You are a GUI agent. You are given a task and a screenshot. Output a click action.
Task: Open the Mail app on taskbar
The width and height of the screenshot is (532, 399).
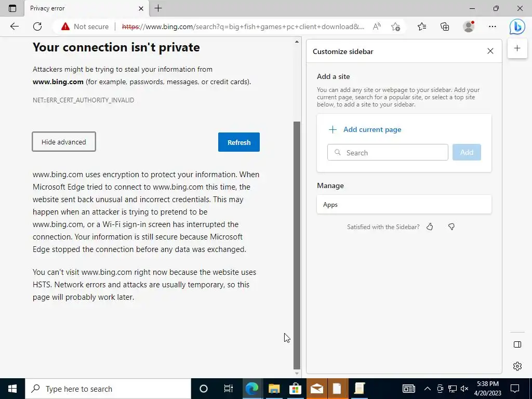pyautogui.click(x=317, y=389)
